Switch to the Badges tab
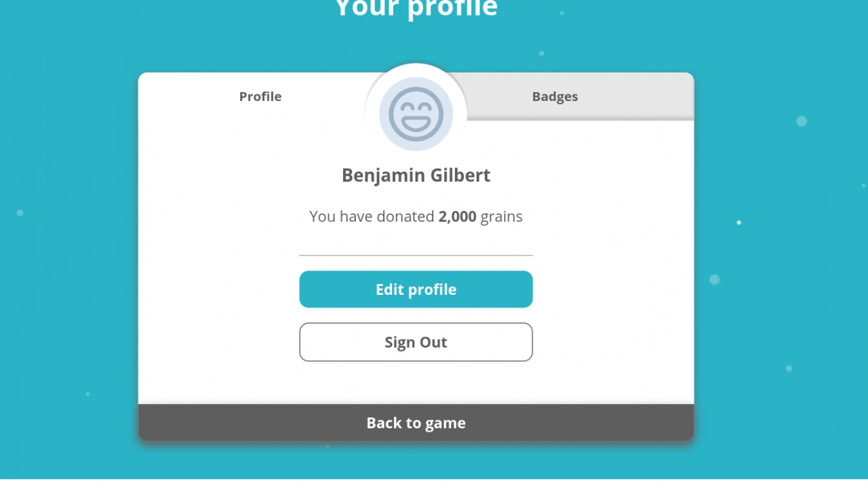Screen dimensions: 868x488 click(555, 96)
